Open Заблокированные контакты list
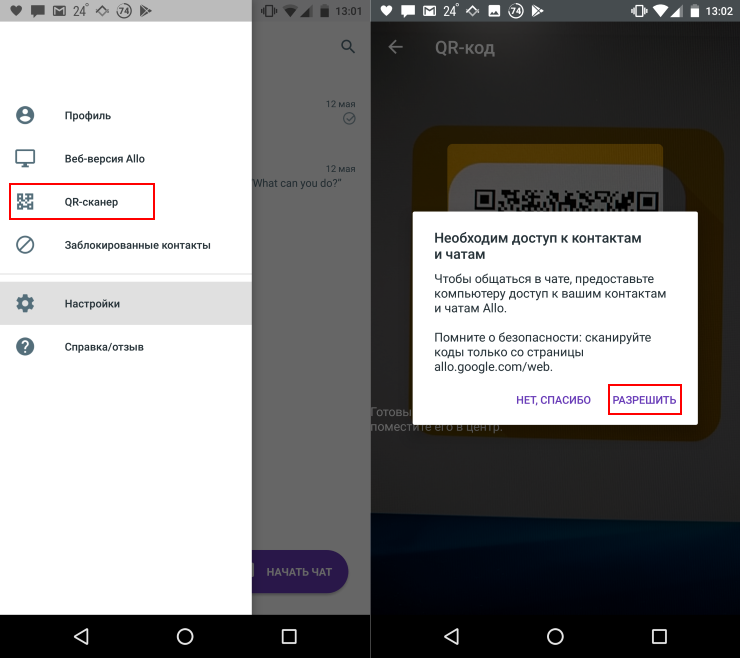 126,245
